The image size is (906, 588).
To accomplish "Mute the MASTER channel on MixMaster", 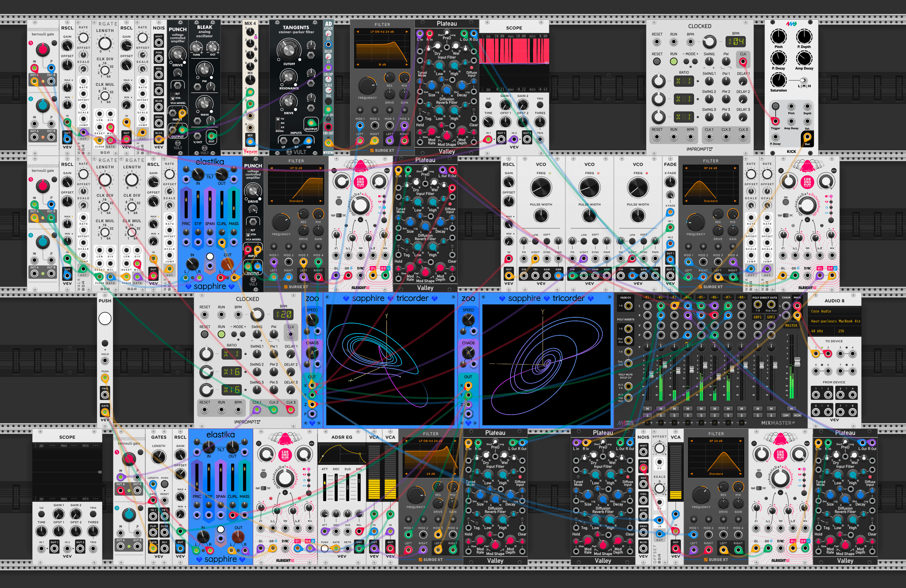I will click(x=791, y=409).
